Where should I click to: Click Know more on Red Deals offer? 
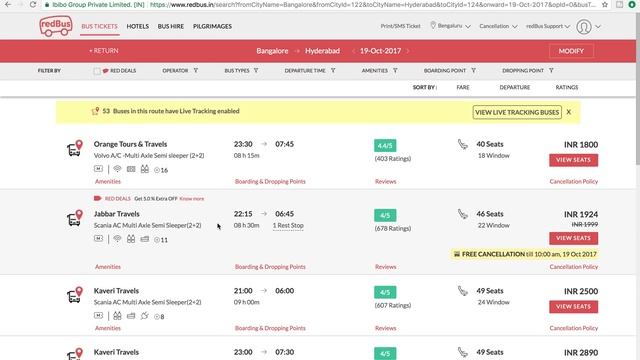point(192,198)
